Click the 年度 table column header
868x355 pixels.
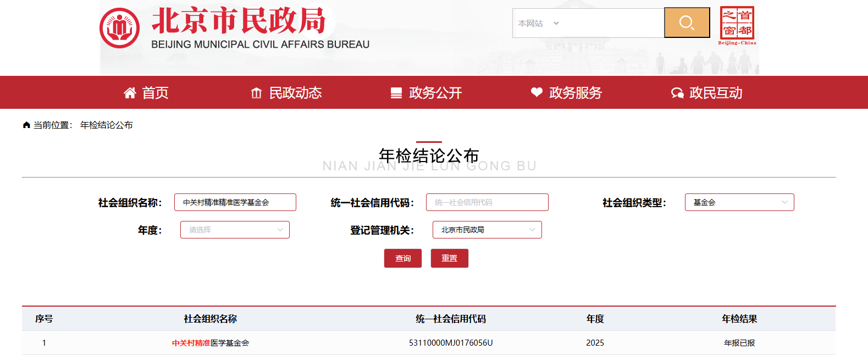click(x=595, y=319)
